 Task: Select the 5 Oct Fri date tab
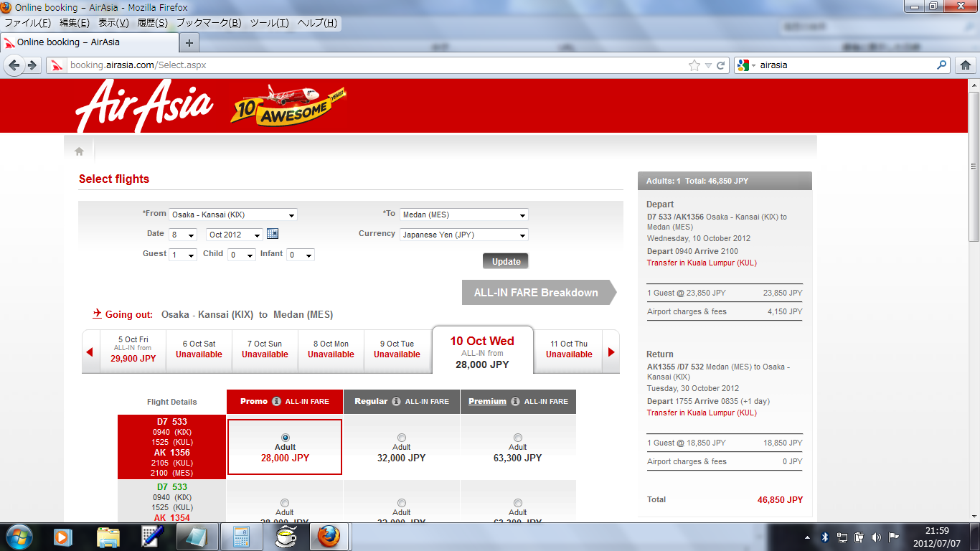pyautogui.click(x=133, y=352)
